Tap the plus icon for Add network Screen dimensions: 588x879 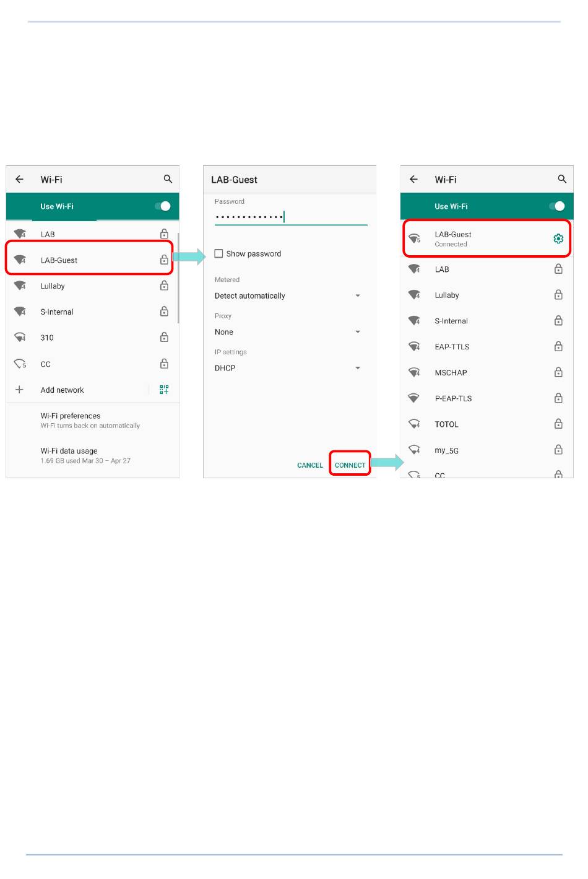point(20,390)
